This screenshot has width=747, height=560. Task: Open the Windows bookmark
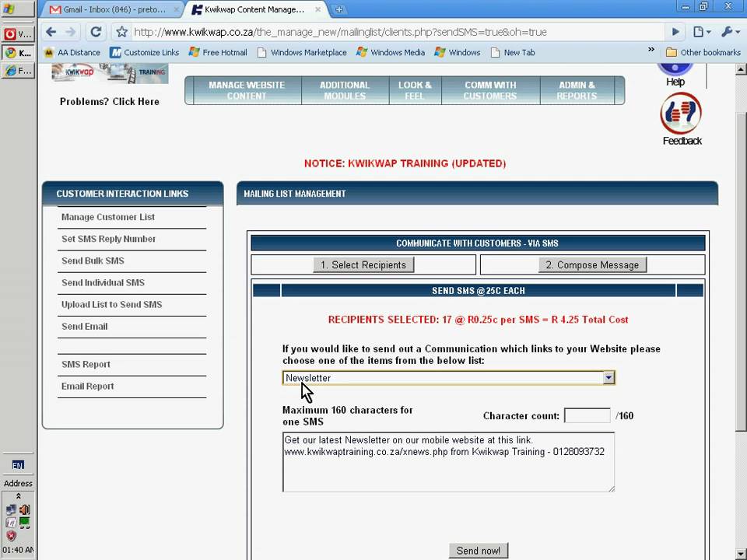point(458,52)
